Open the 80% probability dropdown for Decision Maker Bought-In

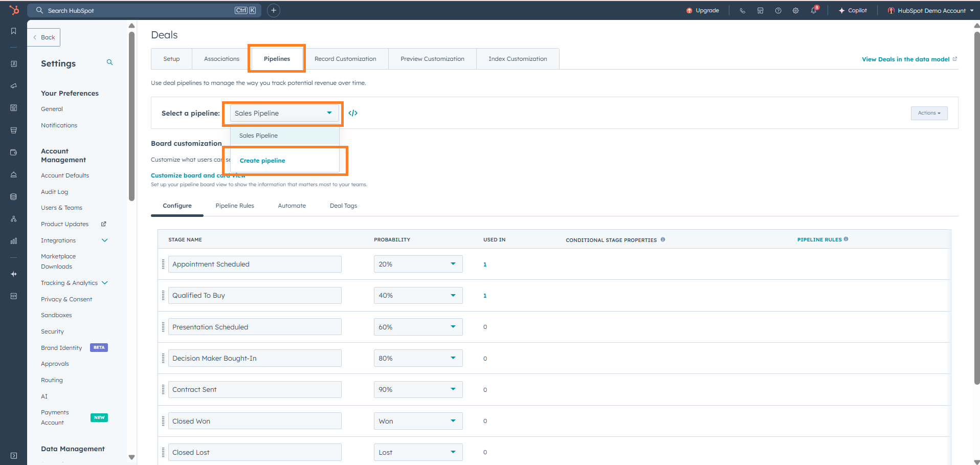[x=418, y=358]
